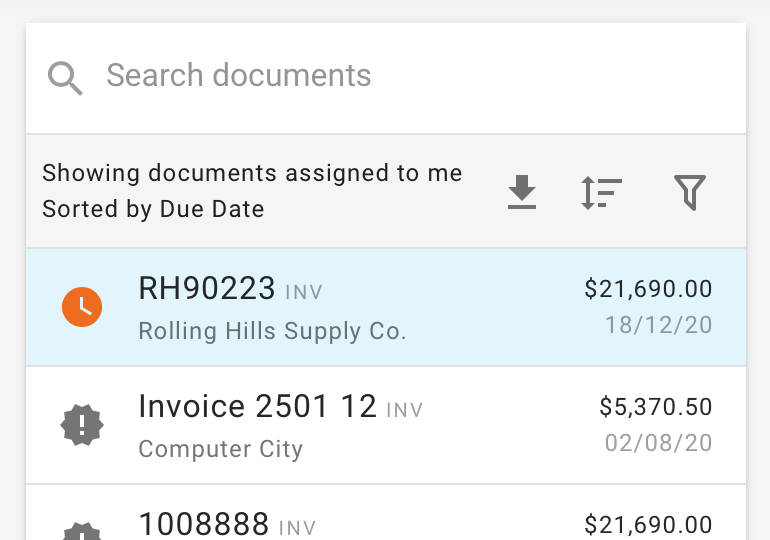Click the 02/08/20 due date
The image size is (770, 540).
pos(659,443)
